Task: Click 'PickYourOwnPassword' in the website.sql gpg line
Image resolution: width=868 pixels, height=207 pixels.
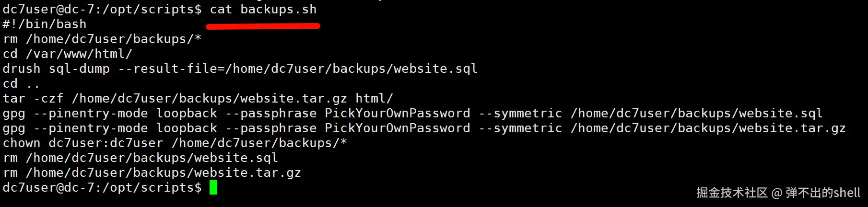Action: (x=397, y=113)
